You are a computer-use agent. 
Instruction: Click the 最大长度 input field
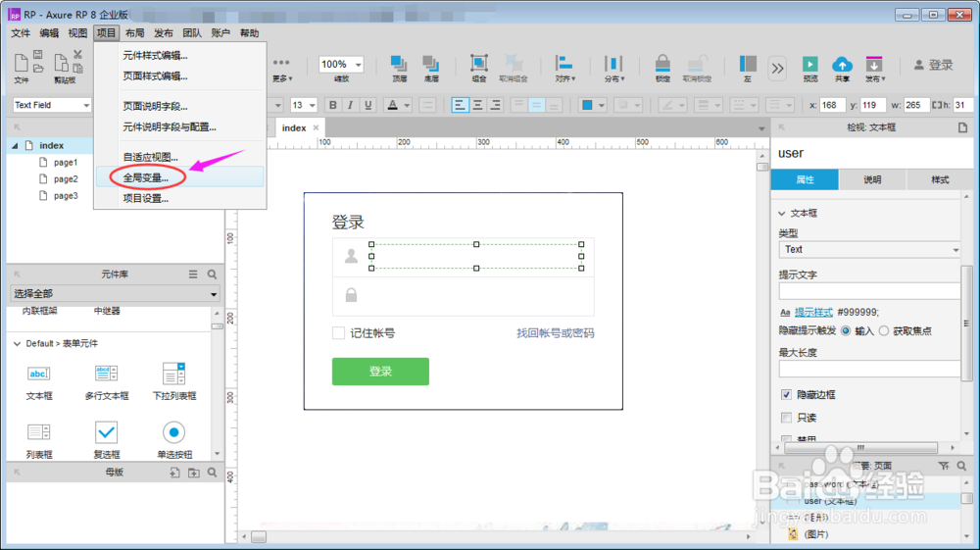point(869,369)
